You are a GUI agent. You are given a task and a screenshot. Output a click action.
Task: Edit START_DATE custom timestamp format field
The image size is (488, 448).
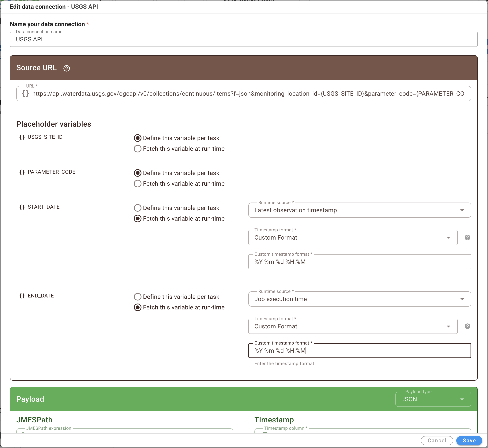[360, 262]
